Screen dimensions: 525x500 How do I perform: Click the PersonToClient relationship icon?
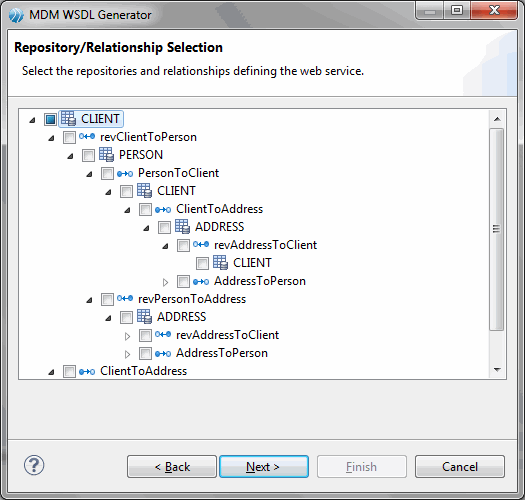point(125,173)
